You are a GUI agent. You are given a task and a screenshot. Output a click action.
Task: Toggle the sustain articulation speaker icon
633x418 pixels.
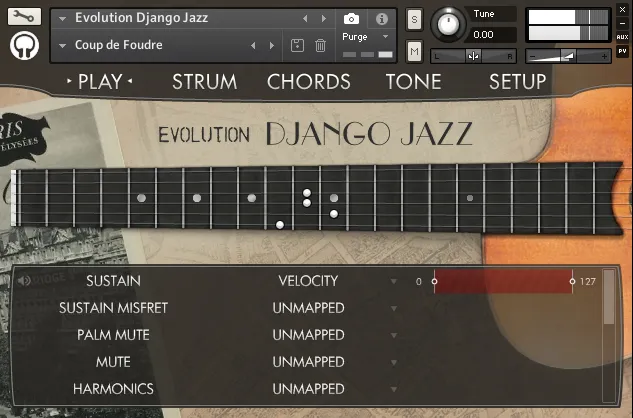pyautogui.click(x=24, y=280)
